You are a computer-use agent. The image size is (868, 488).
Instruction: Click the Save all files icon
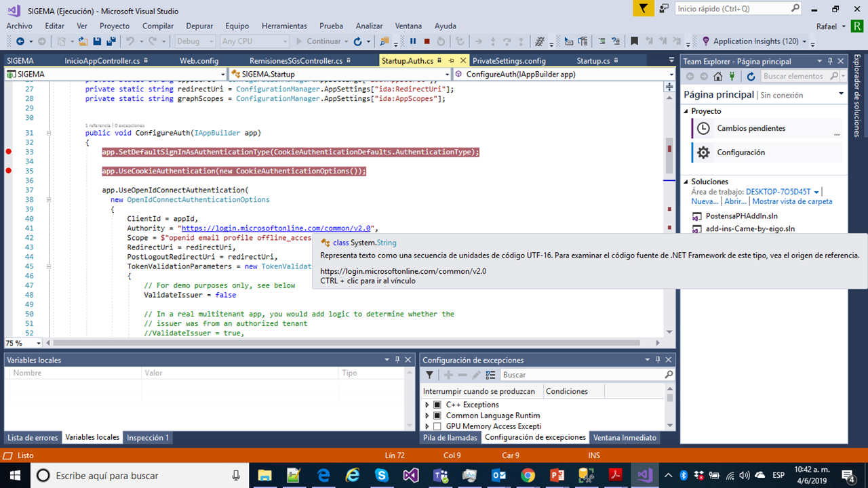(x=111, y=41)
